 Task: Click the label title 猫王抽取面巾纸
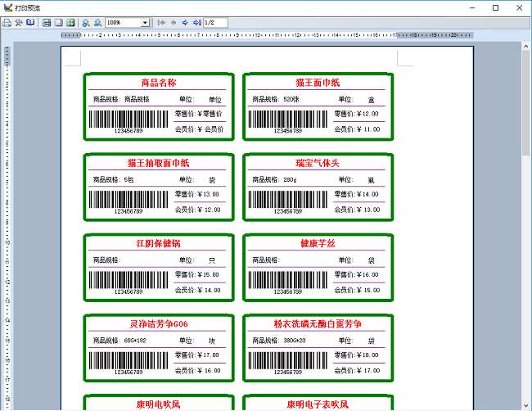(159, 163)
